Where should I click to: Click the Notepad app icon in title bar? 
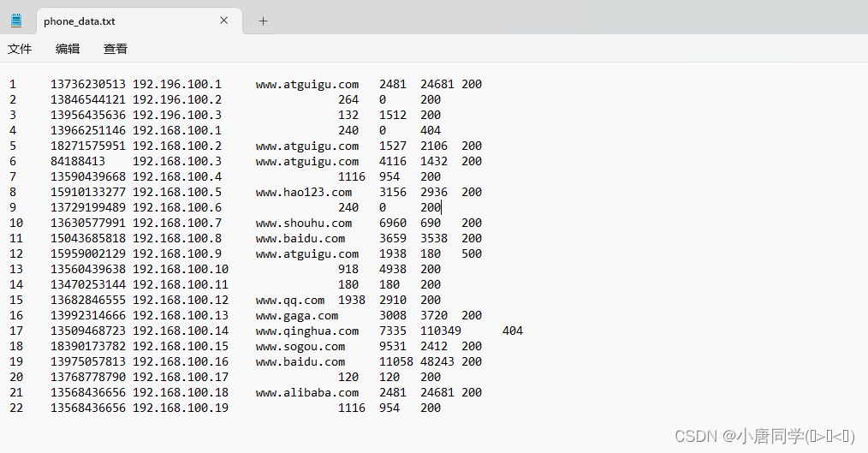(x=16, y=21)
